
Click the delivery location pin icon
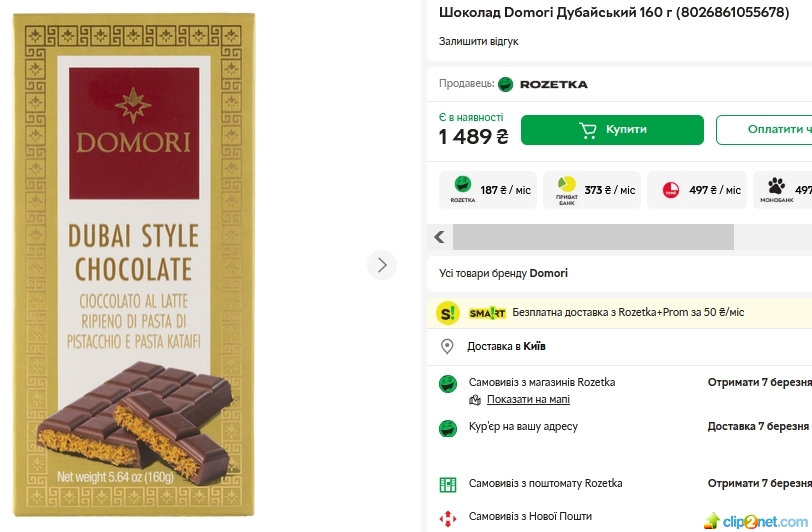point(448,347)
